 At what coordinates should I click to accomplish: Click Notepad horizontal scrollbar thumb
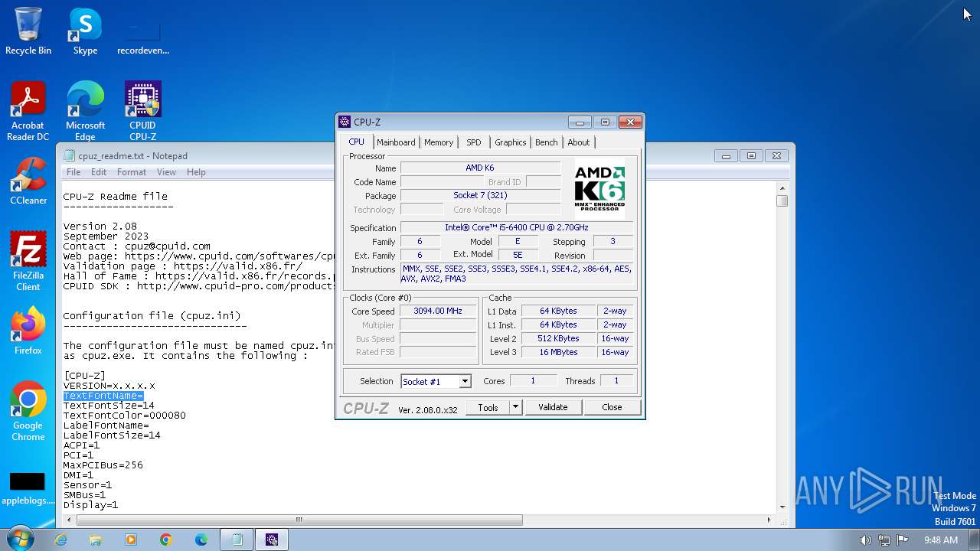[299, 520]
